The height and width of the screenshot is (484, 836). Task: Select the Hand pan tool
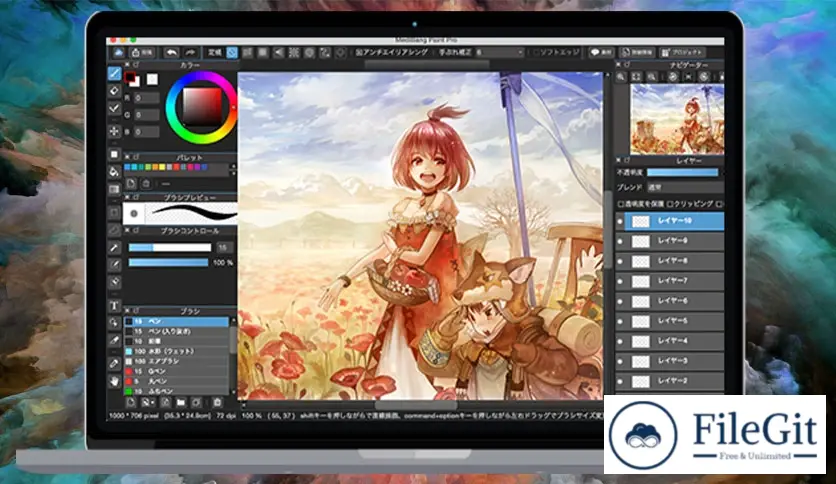click(x=114, y=381)
